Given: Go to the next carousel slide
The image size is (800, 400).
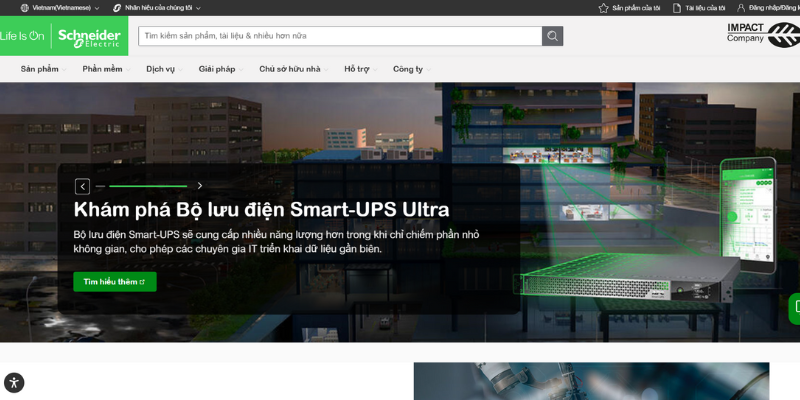Looking at the screenshot, I should tap(200, 186).
